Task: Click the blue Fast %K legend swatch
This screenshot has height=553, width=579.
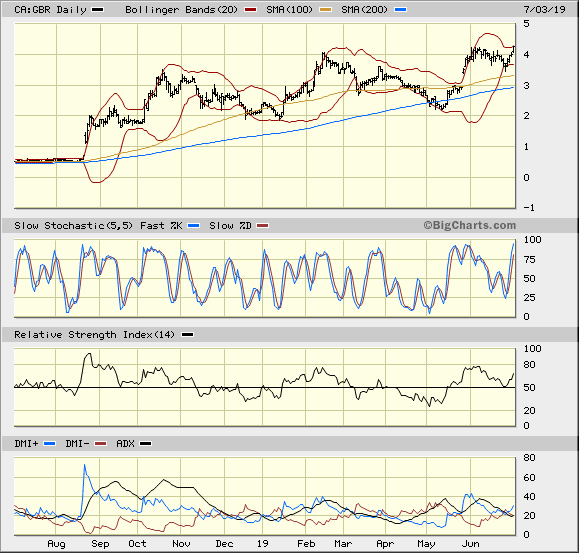Action: point(193,226)
